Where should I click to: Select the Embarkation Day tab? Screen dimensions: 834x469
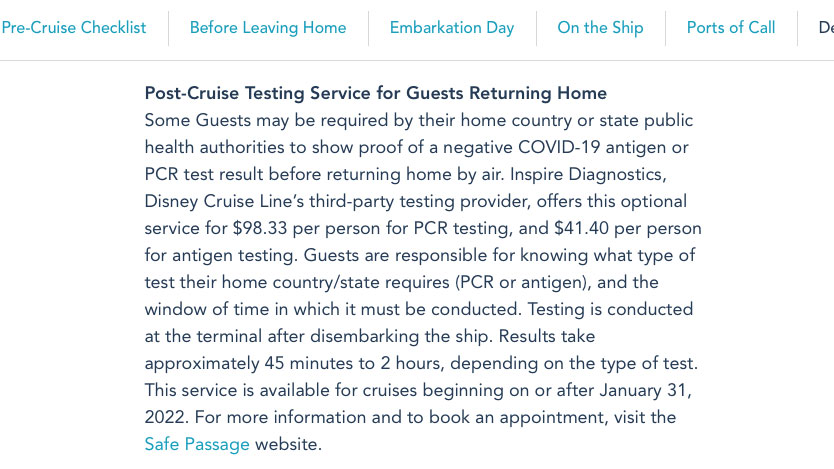coord(452,28)
